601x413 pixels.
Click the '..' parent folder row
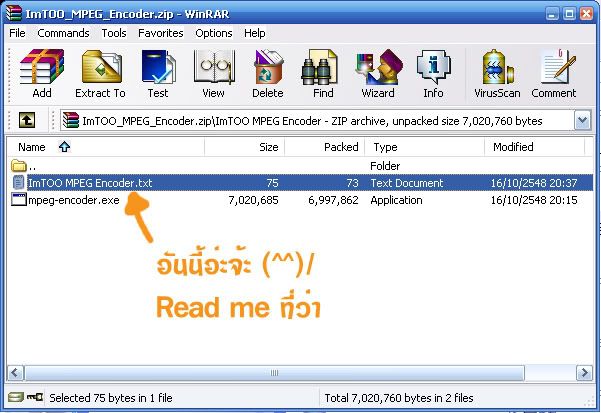pyautogui.click(x=300, y=166)
